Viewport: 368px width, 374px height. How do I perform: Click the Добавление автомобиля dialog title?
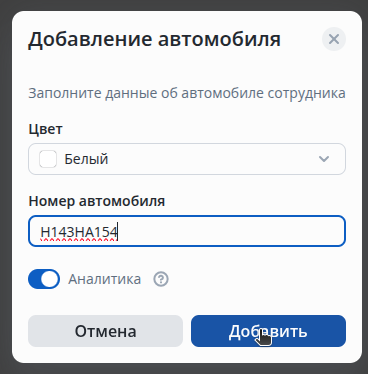pyautogui.click(x=154, y=39)
